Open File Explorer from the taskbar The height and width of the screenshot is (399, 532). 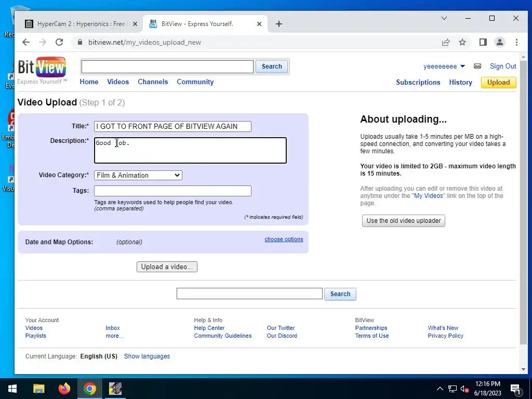pos(38,389)
